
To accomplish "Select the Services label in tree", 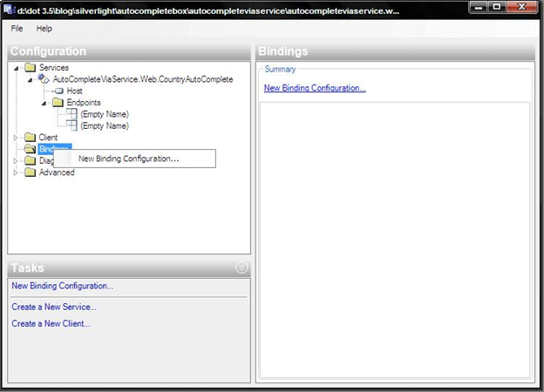I will click(x=54, y=68).
